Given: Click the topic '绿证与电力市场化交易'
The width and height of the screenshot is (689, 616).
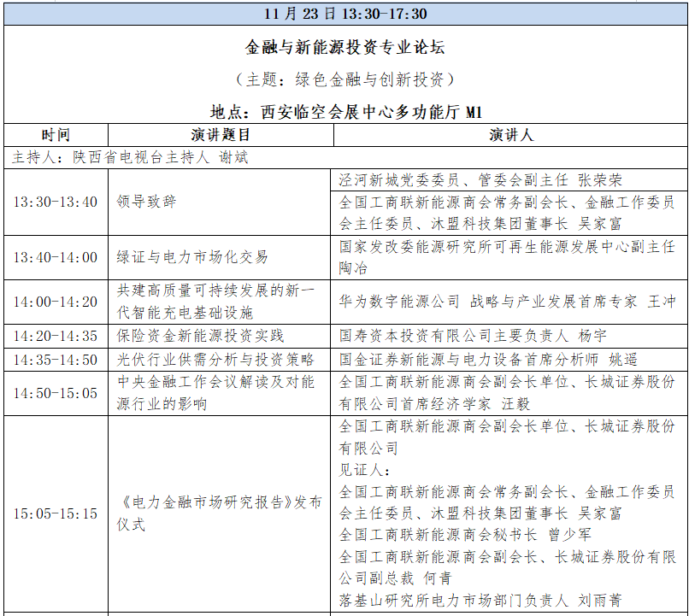Looking at the screenshot, I should click(219, 258).
